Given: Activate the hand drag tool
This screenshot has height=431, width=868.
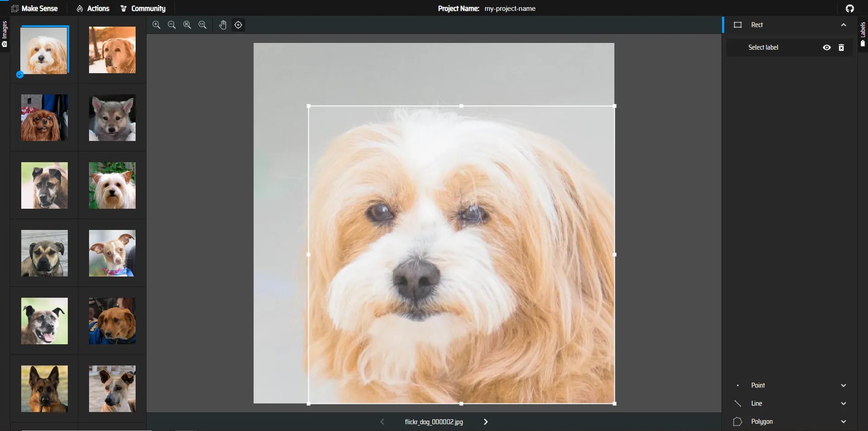Looking at the screenshot, I should [x=223, y=25].
